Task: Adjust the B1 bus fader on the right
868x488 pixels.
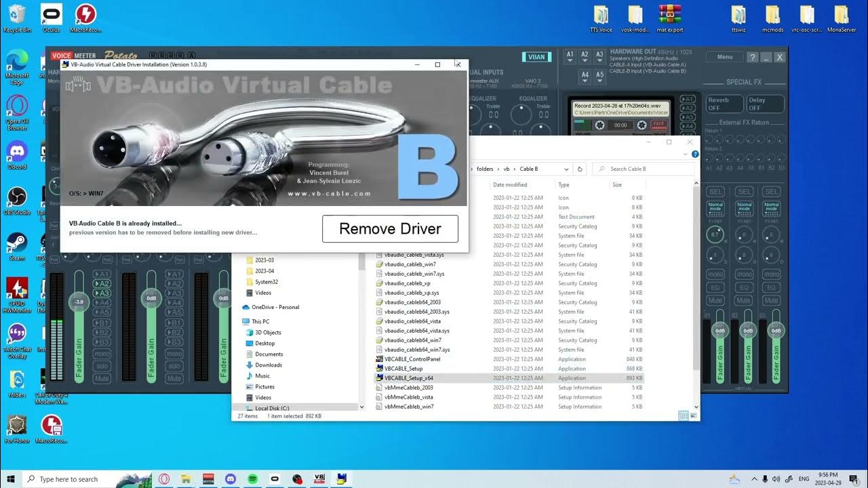Action: (x=720, y=330)
